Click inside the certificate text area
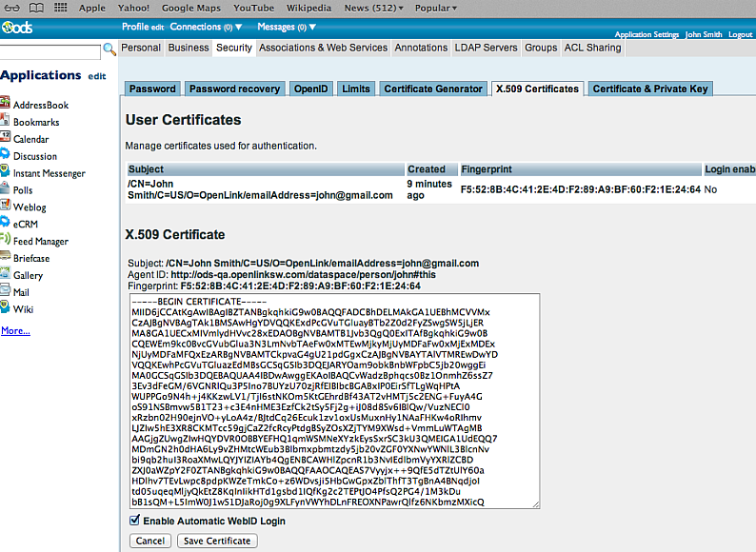756x552 pixels. (333, 400)
